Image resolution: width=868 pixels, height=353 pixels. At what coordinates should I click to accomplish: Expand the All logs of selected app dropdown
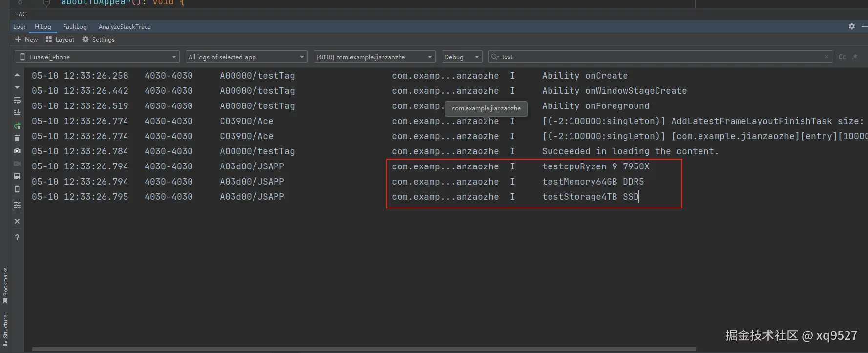click(x=247, y=57)
